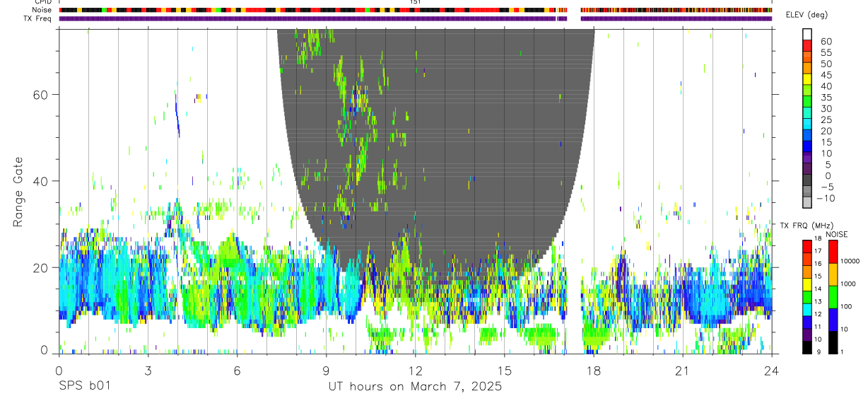Click the black bottom segment of TX FRQ bar
868x401 pixels.
click(807, 347)
